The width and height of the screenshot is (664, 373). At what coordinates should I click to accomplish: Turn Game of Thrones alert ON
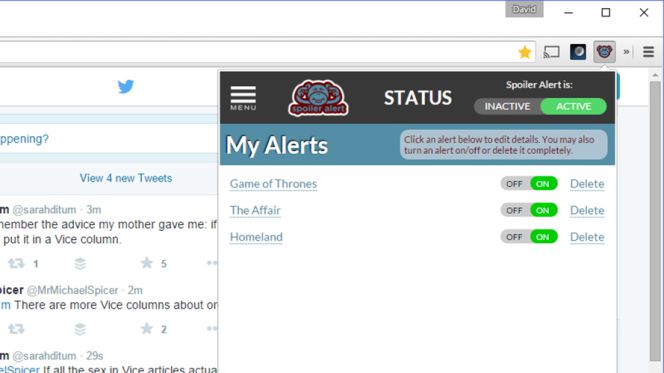(543, 184)
